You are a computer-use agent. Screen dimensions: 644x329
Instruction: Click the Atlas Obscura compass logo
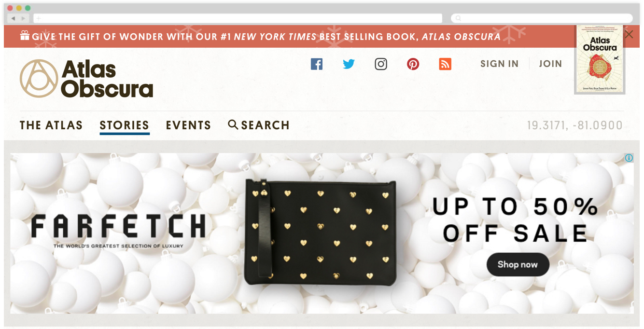39,78
